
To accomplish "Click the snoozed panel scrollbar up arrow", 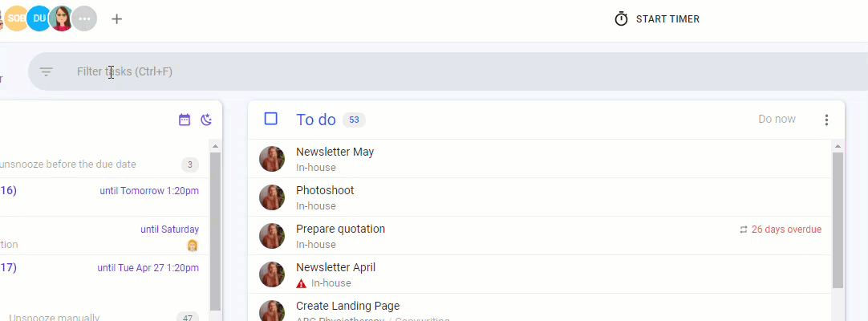I will click(x=215, y=146).
